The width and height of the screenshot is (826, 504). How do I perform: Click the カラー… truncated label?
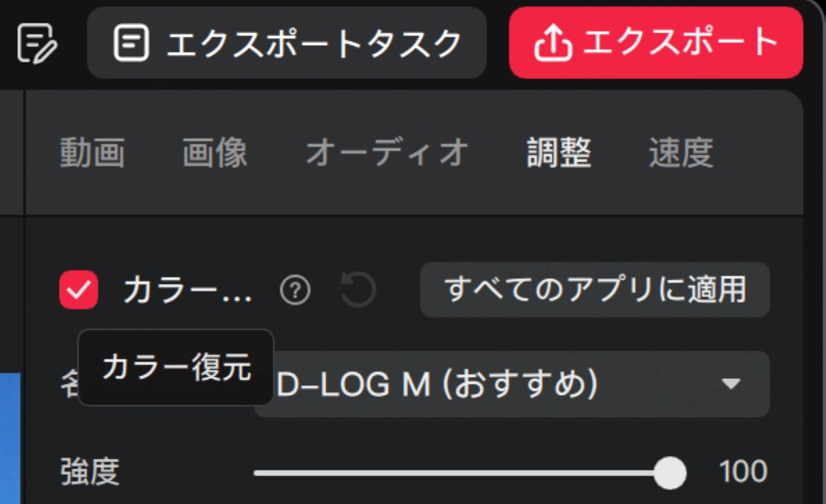coord(188,291)
